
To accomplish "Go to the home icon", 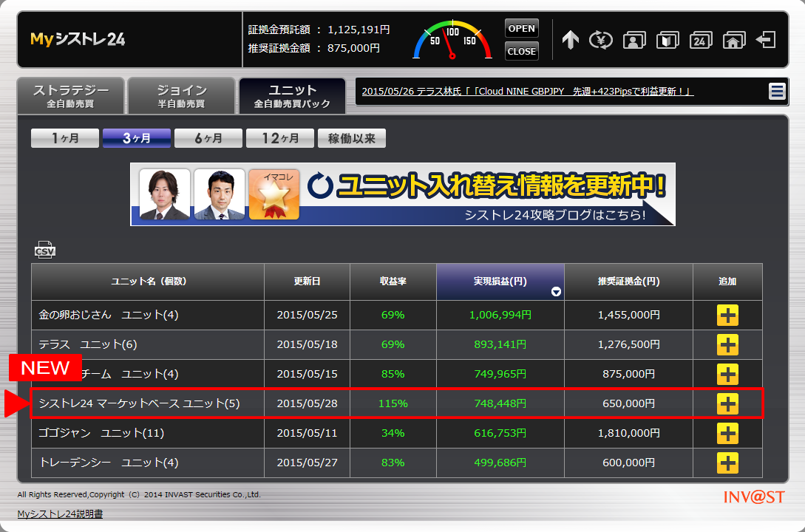I will pos(733,40).
